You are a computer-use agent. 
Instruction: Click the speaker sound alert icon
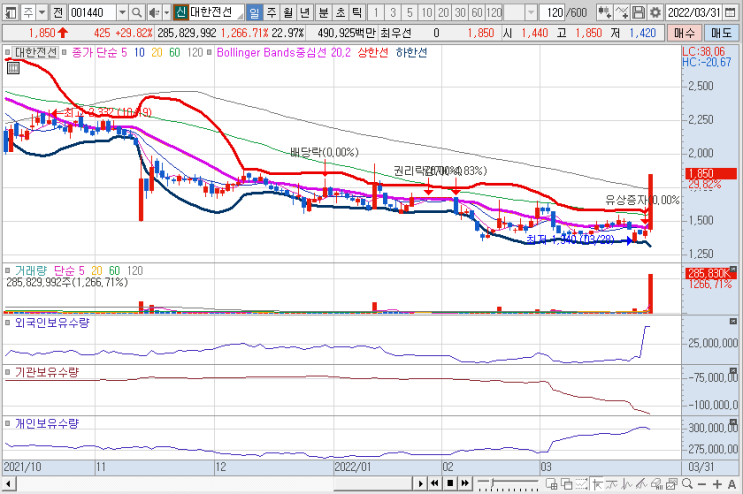pos(154,12)
